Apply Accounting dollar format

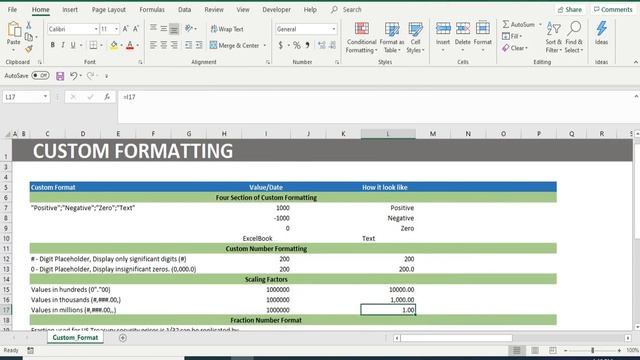click(x=280, y=45)
